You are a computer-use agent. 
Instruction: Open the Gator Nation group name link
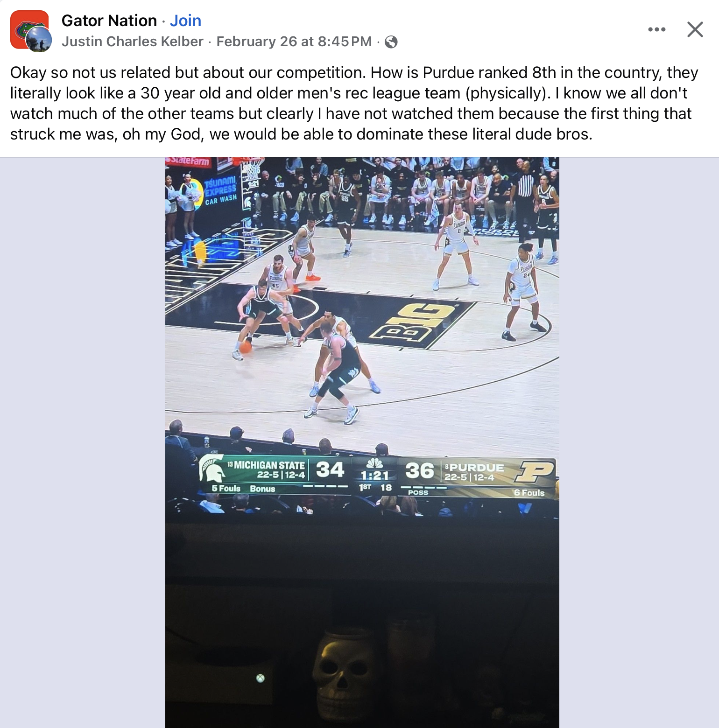tap(109, 21)
